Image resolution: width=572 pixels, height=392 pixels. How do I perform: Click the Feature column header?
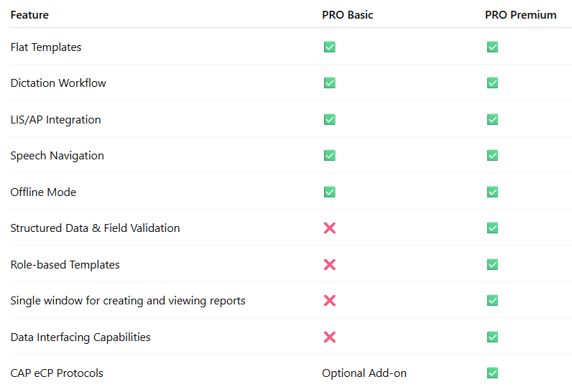click(29, 15)
